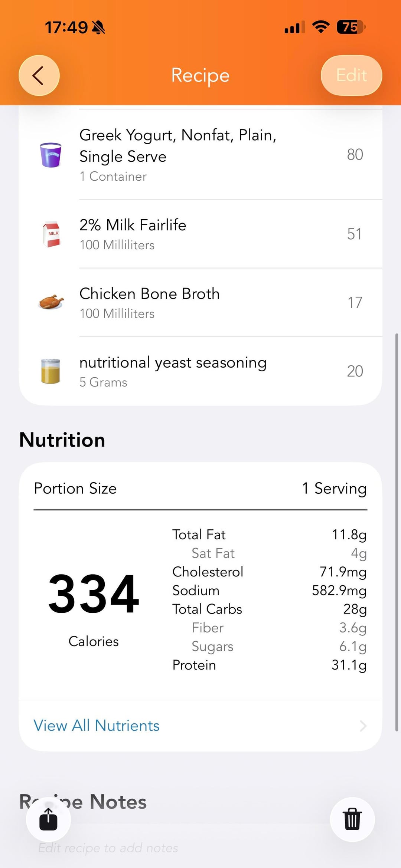
Task: Share the recipe with share icon
Action: [48, 819]
